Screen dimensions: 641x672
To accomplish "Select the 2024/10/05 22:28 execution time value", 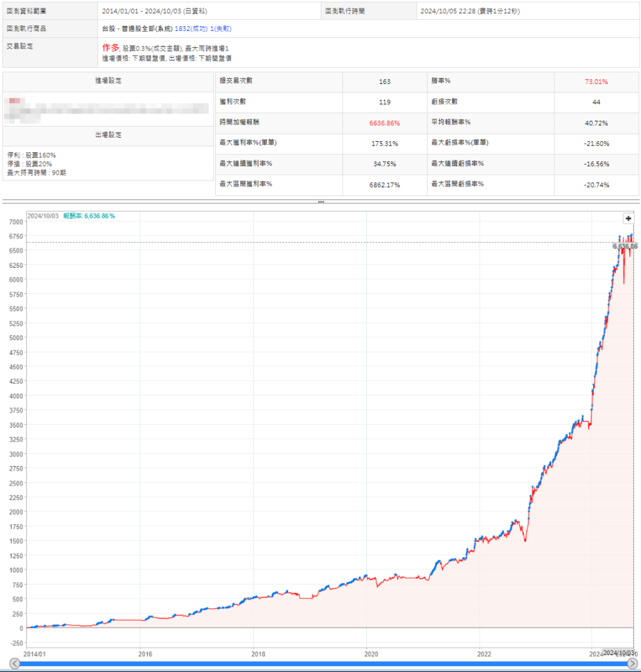I will click(x=470, y=11).
